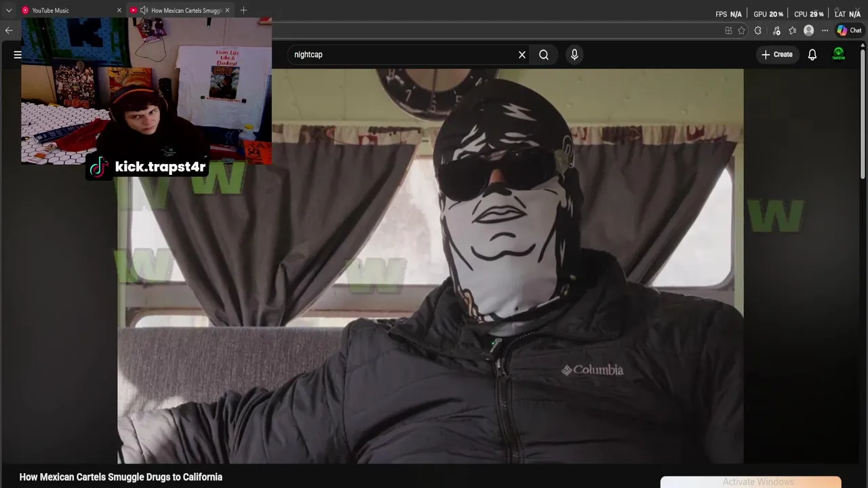Open the Copilot Chat button

click(849, 30)
